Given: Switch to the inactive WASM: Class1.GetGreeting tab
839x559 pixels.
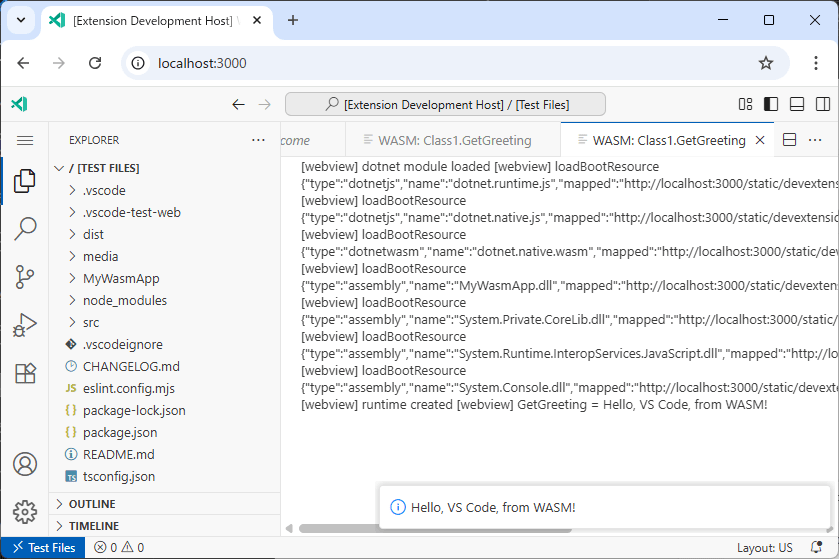Looking at the screenshot, I should 453,140.
